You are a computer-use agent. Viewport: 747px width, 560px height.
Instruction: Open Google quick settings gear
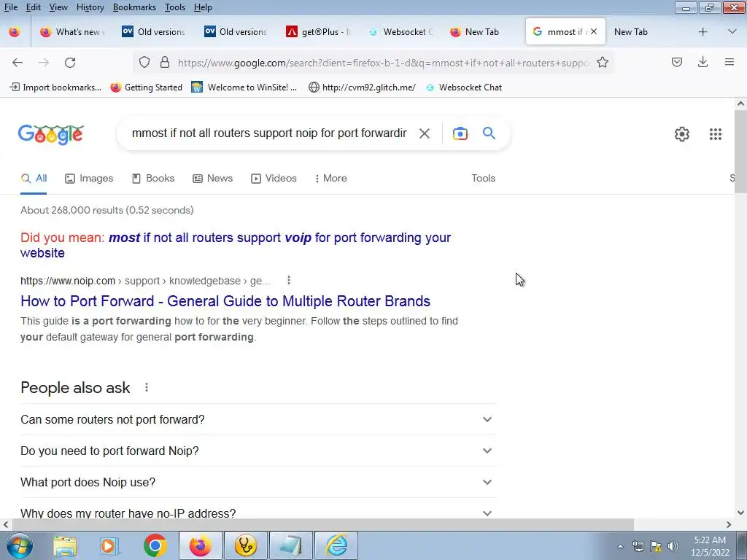click(682, 134)
